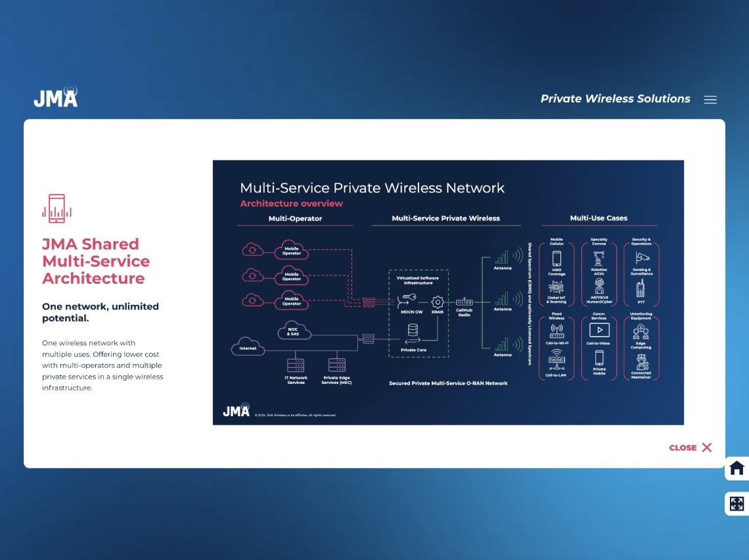Click the Private Core database icon
The image size is (749, 560).
pos(413,330)
